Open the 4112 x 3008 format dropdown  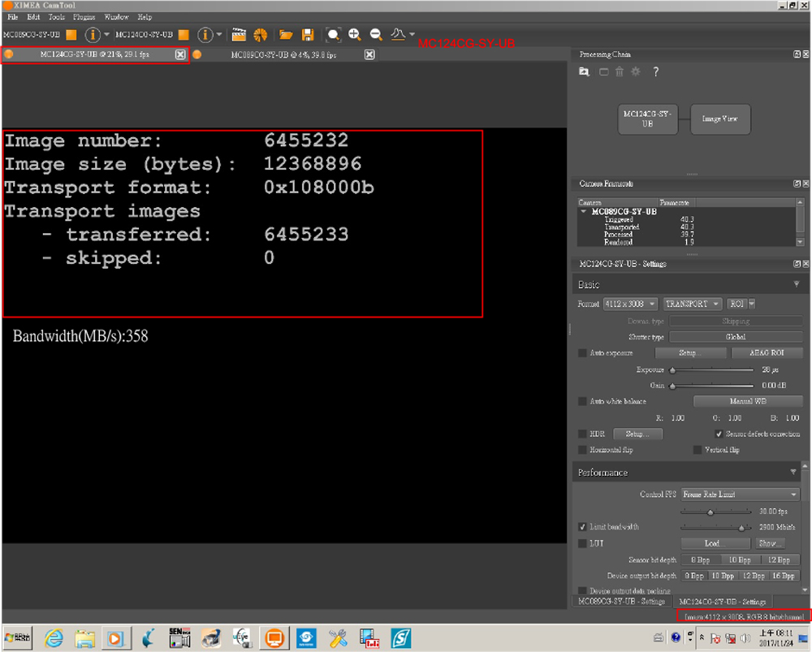tap(629, 304)
